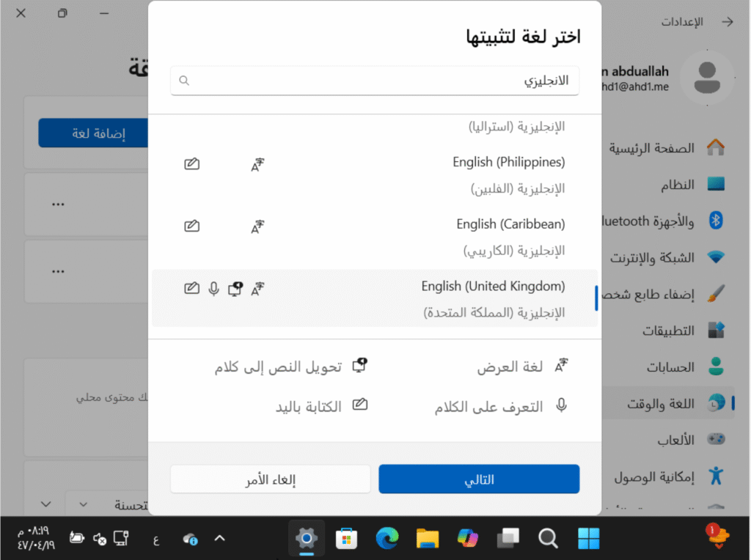Click the blue إضافة لغة (Add language) button
Viewport: 751px width, 560px height.
(x=92, y=133)
